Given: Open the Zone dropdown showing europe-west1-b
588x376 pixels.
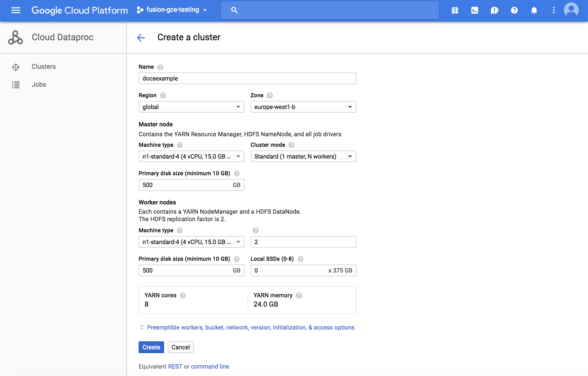Looking at the screenshot, I should tap(303, 107).
